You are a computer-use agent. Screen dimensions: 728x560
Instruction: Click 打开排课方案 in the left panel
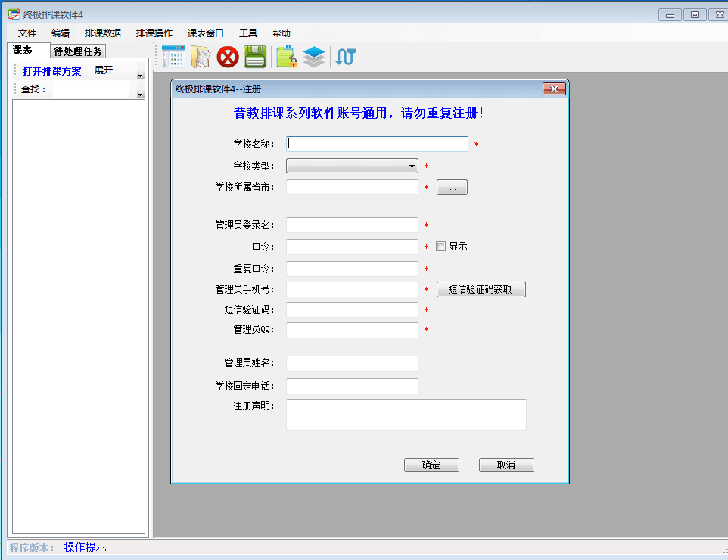click(51, 71)
